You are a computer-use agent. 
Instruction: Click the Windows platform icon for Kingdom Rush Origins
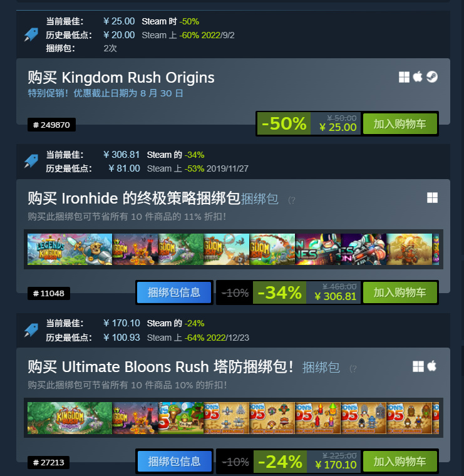[x=404, y=77]
